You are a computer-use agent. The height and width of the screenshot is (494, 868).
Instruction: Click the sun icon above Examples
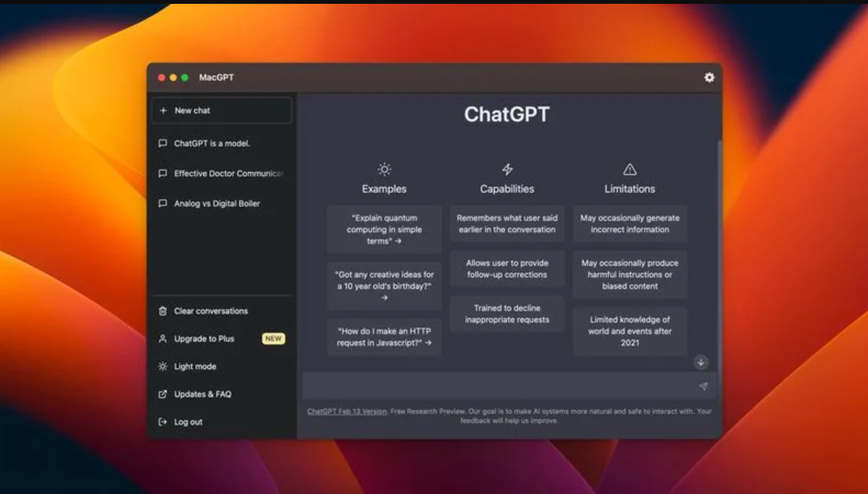384,169
